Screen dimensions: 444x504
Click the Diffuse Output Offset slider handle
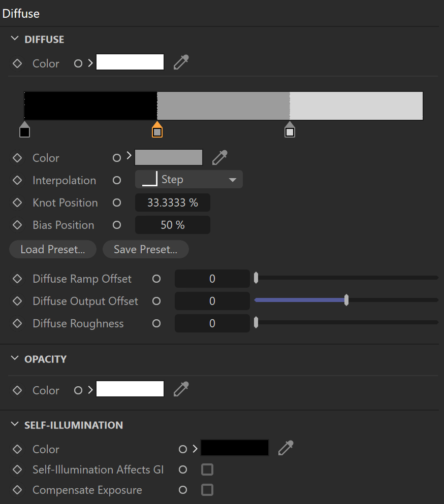(x=346, y=300)
